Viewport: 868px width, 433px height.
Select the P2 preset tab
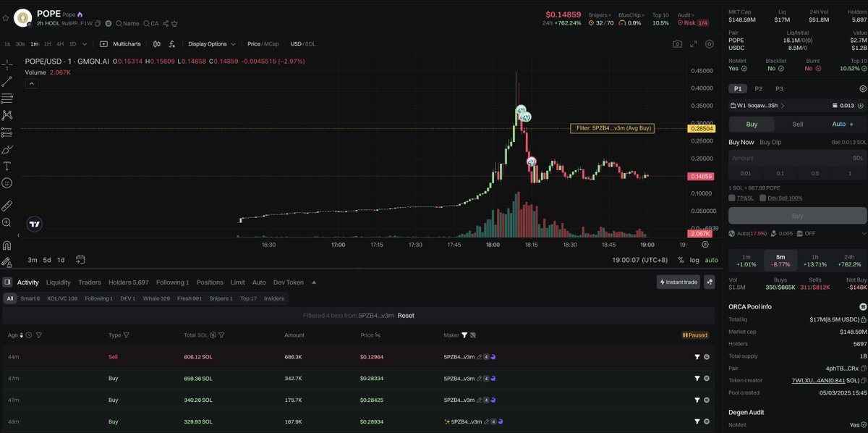pyautogui.click(x=759, y=88)
